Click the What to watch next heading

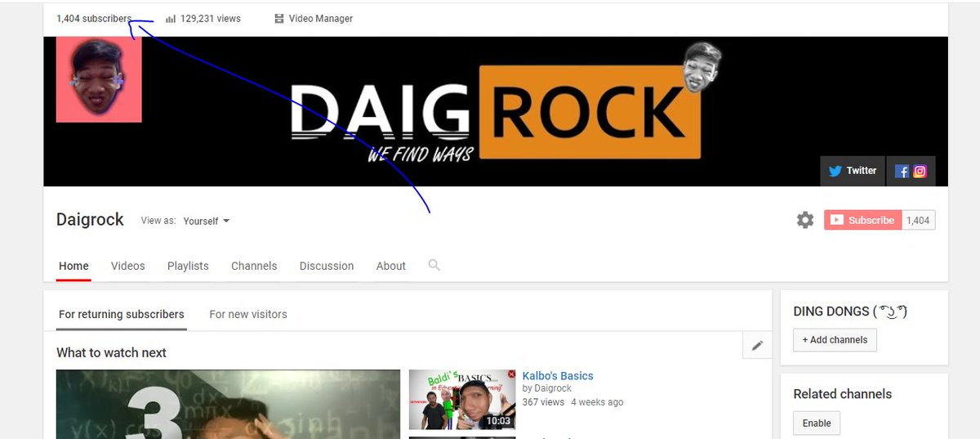111,352
